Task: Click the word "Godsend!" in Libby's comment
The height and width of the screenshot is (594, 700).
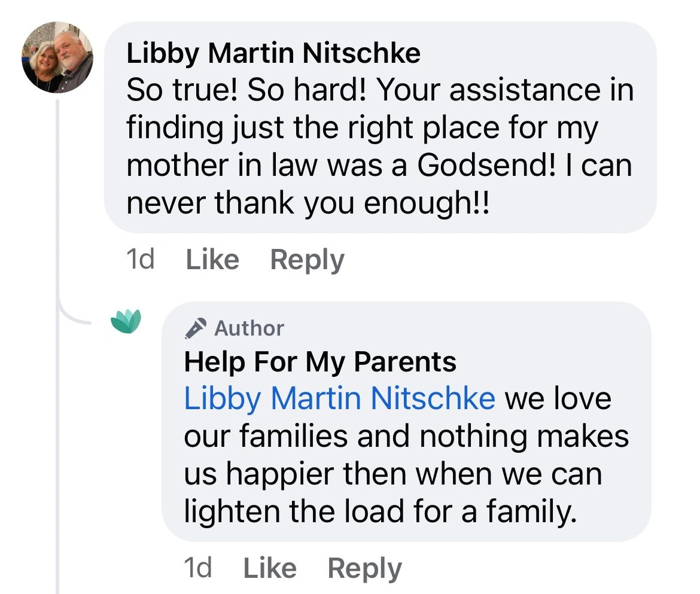Action: point(483,166)
